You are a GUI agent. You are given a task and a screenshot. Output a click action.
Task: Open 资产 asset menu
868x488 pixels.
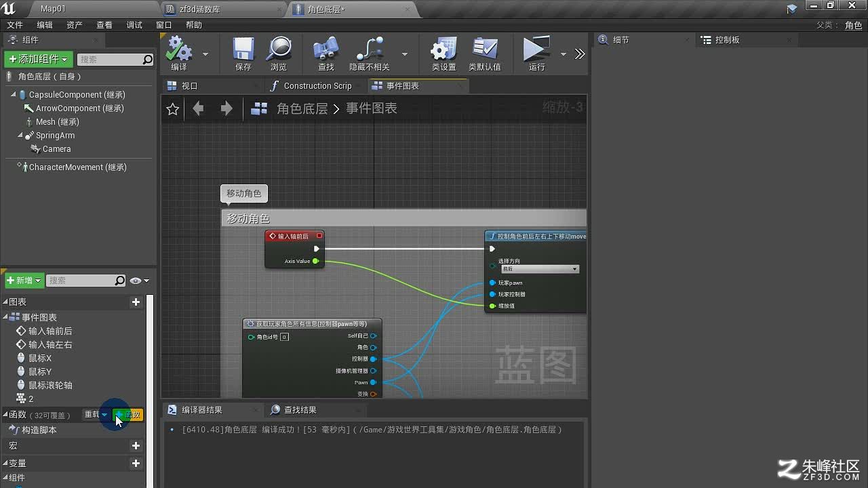click(x=75, y=25)
